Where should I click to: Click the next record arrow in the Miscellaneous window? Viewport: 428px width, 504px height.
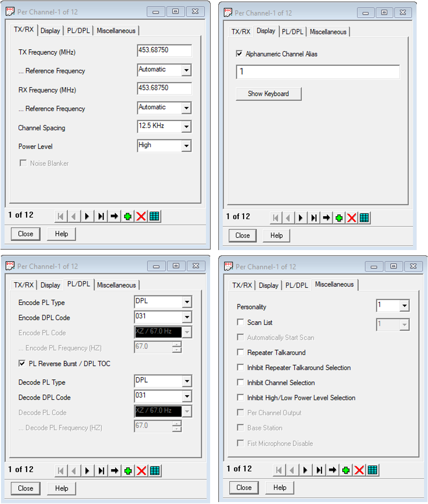pyautogui.click(x=306, y=470)
